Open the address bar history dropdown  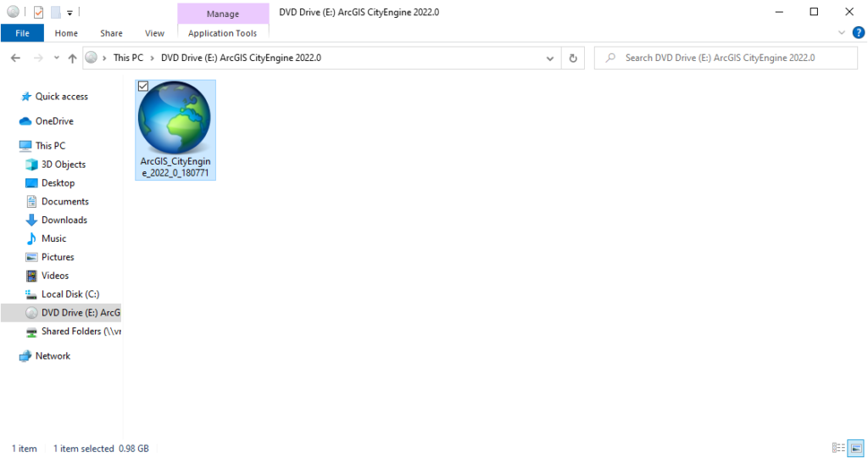coord(549,58)
